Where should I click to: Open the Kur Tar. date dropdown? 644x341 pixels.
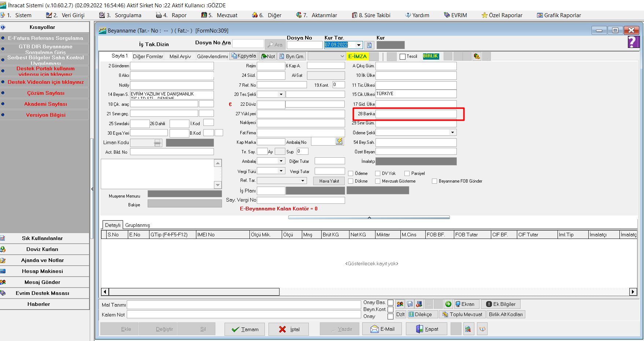click(x=359, y=45)
